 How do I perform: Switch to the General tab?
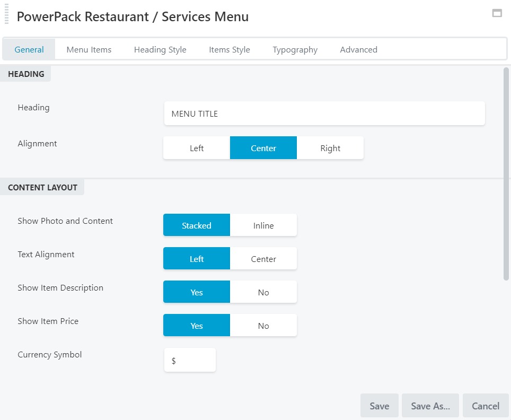point(29,49)
